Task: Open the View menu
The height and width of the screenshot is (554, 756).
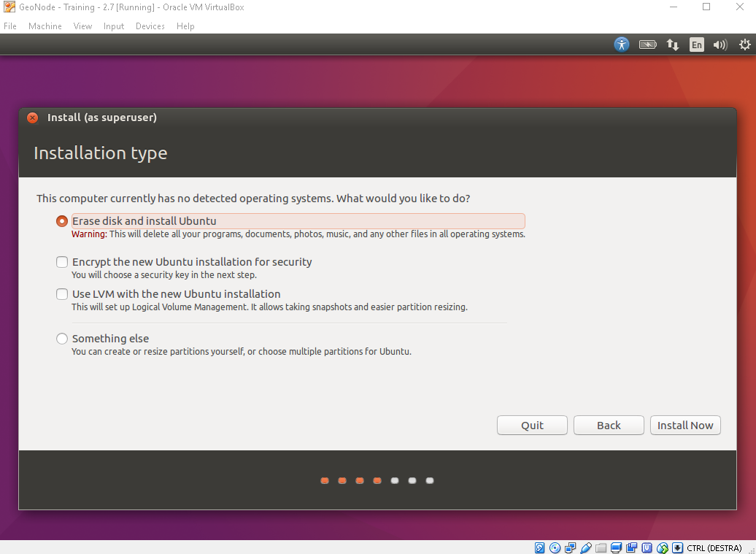Action: pyautogui.click(x=82, y=26)
